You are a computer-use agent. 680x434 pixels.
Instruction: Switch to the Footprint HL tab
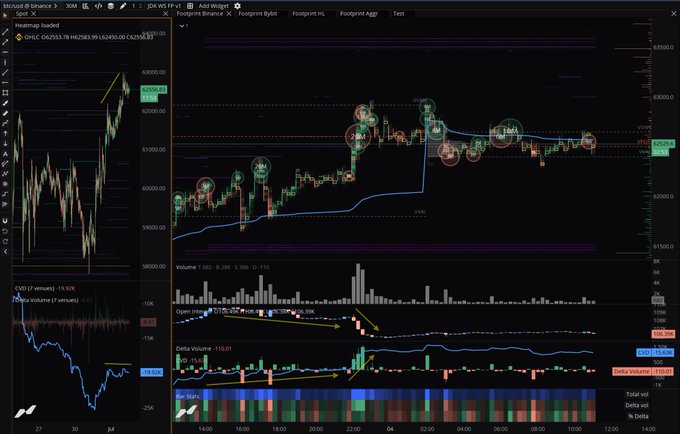[x=308, y=14]
